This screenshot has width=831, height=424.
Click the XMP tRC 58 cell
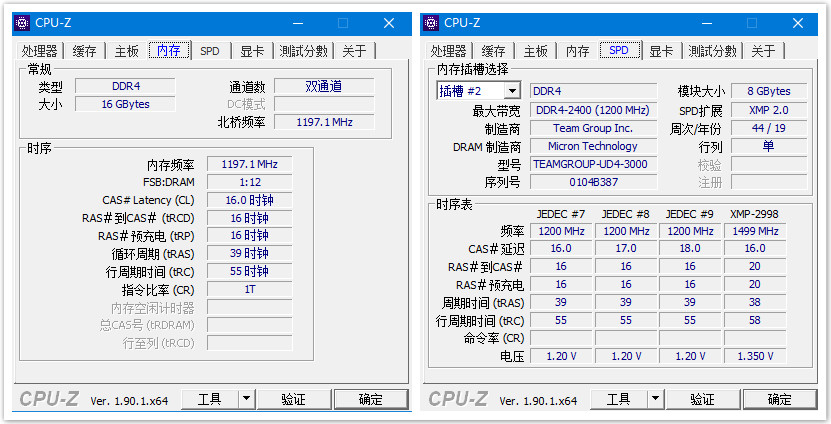[755, 321]
